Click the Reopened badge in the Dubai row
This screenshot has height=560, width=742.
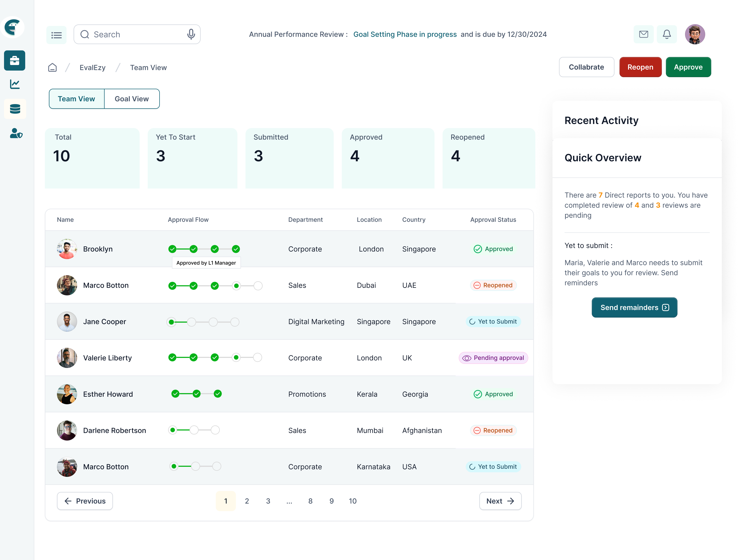(493, 285)
